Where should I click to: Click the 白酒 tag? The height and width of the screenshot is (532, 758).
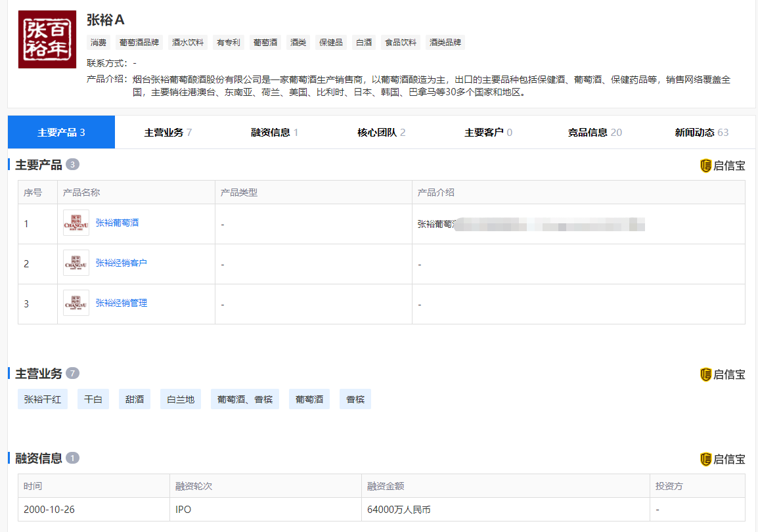[364, 43]
